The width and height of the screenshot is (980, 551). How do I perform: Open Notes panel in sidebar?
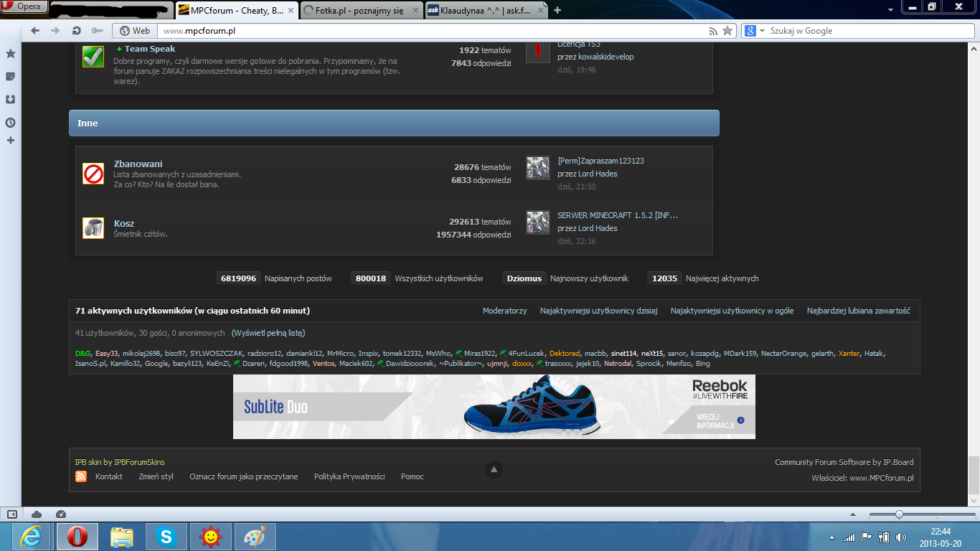pyautogui.click(x=11, y=76)
